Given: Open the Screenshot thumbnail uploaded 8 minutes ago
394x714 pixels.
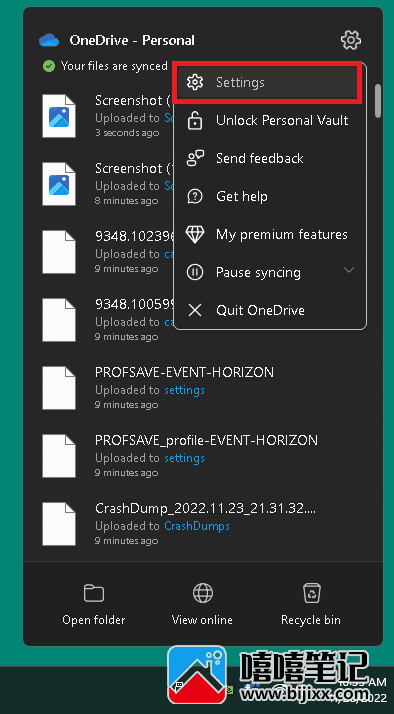Looking at the screenshot, I should (59, 184).
